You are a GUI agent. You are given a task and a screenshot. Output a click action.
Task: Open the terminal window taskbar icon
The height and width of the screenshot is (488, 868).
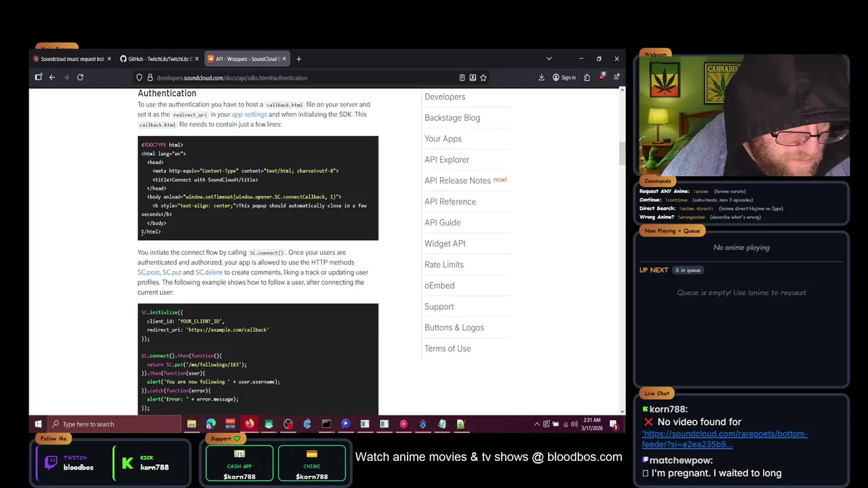326,424
